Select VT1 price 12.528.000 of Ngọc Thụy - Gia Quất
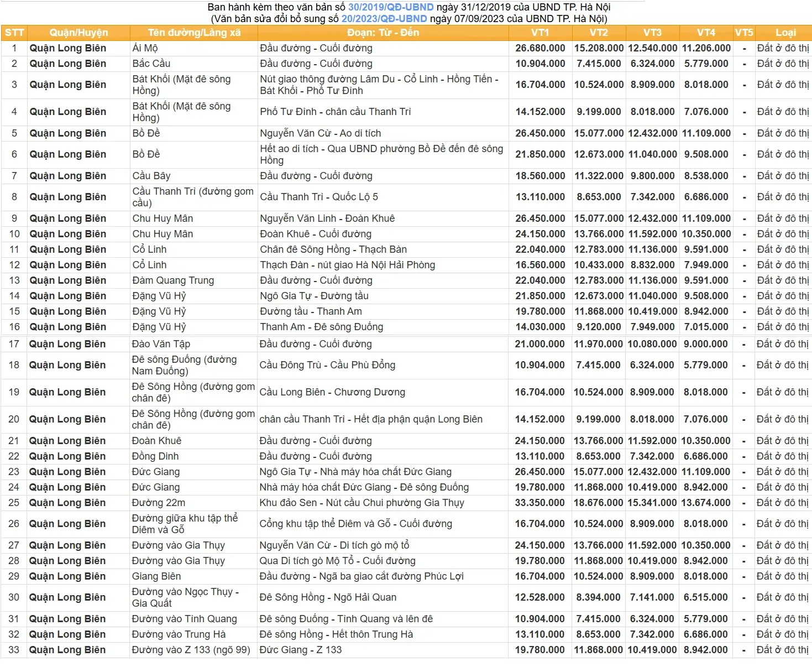812x667 pixels. [539, 597]
